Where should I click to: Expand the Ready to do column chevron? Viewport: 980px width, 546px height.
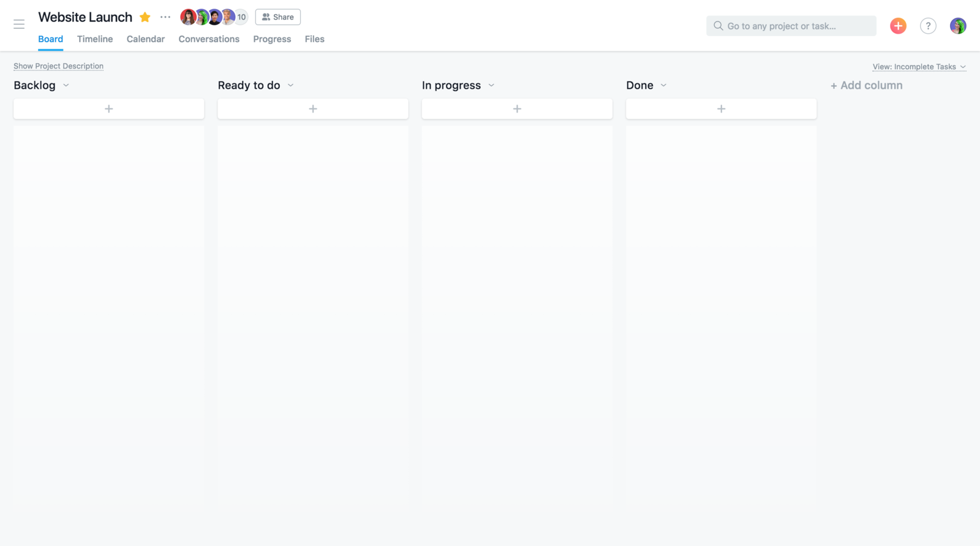pos(291,86)
